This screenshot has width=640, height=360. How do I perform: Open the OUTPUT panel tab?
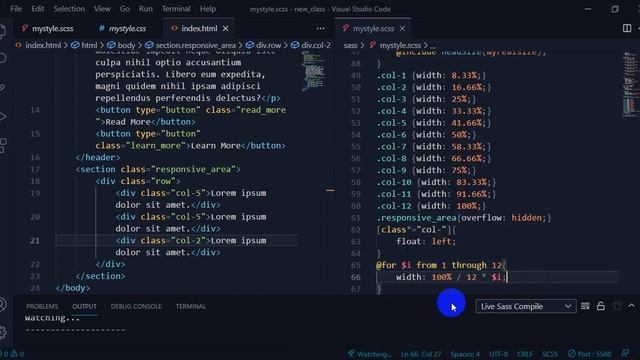84,306
